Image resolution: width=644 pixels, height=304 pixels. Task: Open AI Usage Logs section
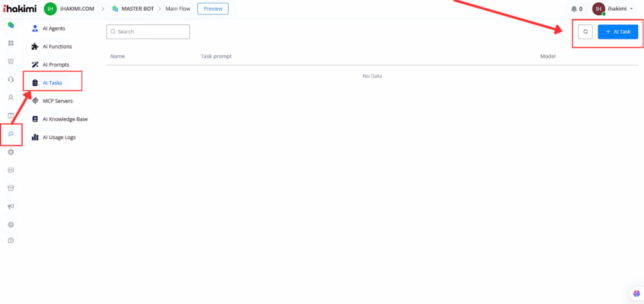click(x=58, y=137)
